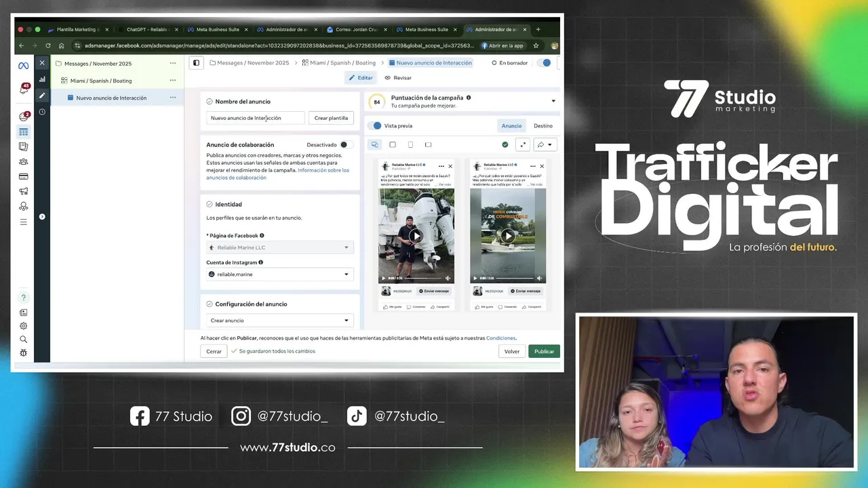Viewport: 868px width, 488px height.
Task: Click the Nombre del anuncio text field
Action: coord(256,118)
